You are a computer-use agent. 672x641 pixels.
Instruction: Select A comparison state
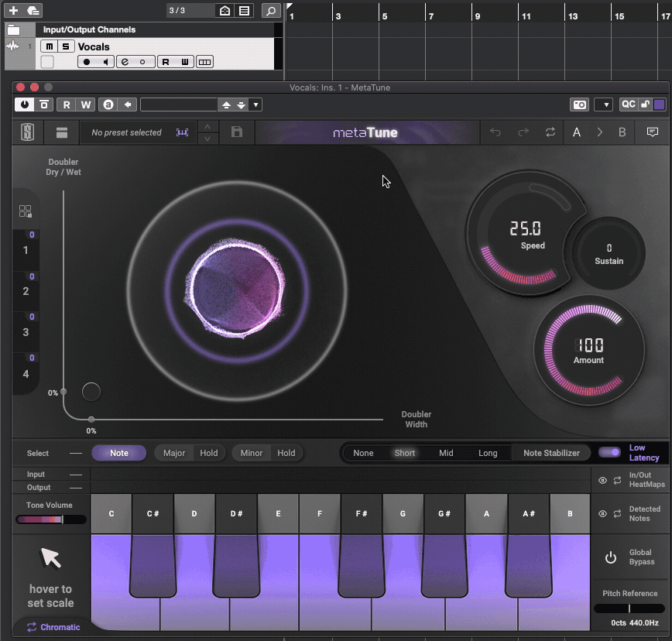pyautogui.click(x=577, y=132)
